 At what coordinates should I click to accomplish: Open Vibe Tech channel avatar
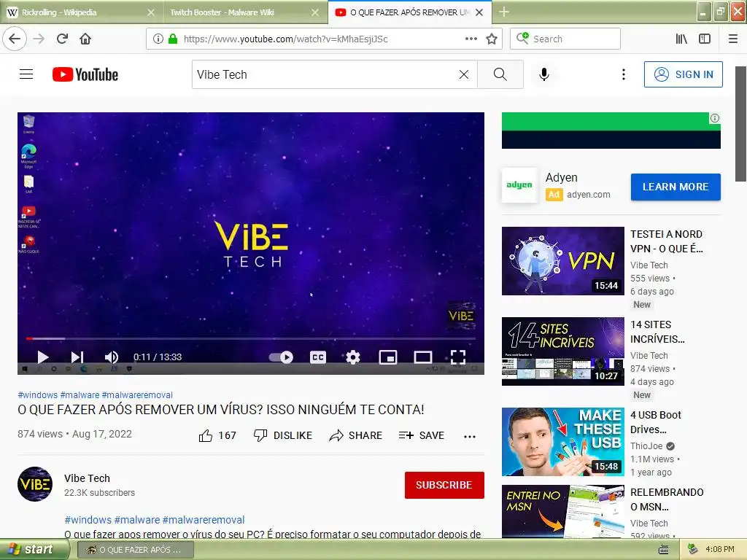coord(35,484)
